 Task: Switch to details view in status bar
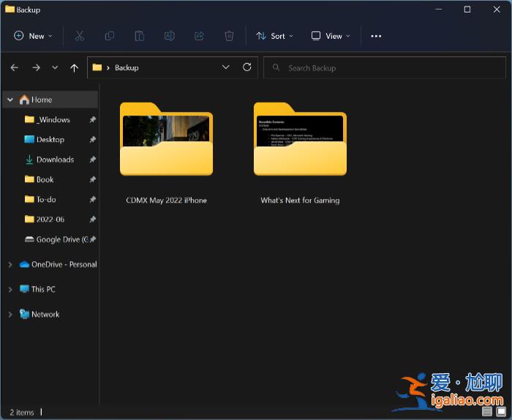coord(488,412)
